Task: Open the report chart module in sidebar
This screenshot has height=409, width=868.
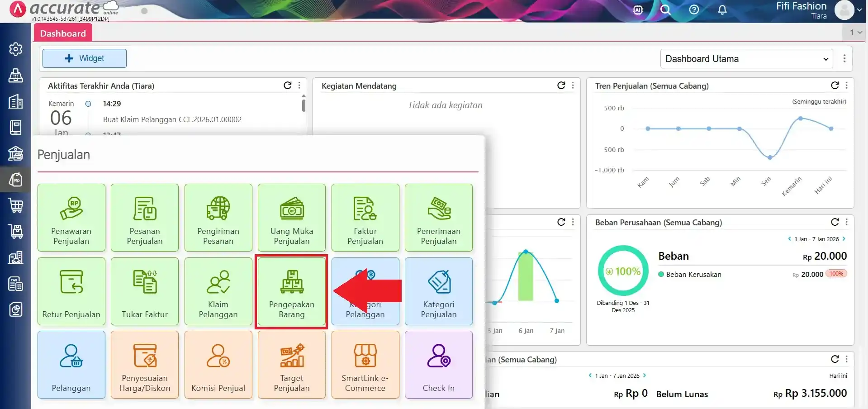Action: point(16,310)
